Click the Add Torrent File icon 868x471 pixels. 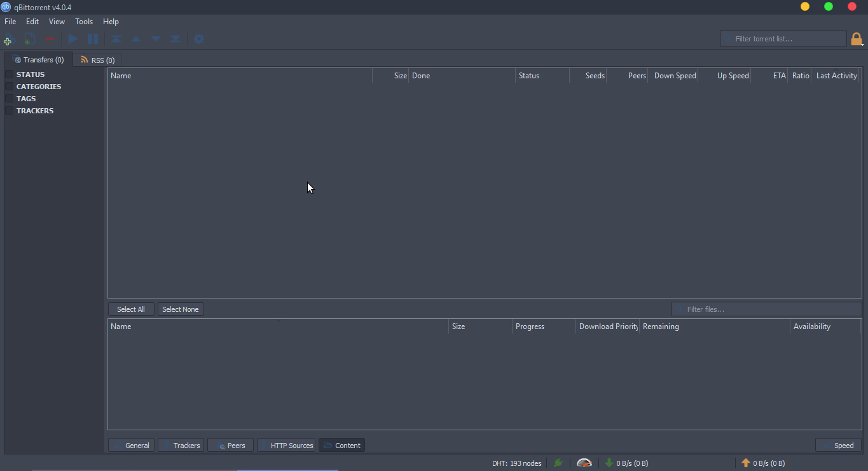click(29, 39)
